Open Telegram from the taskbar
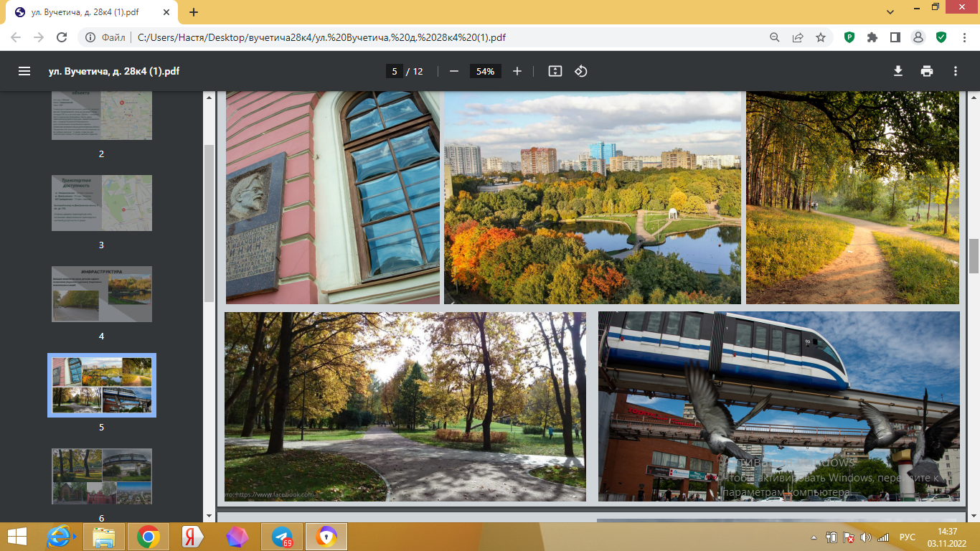 282,537
